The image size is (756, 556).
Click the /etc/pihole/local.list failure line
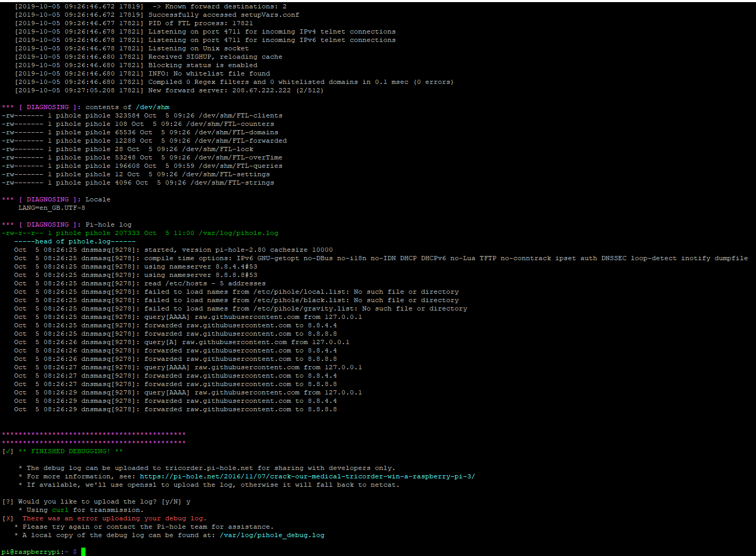click(x=236, y=292)
